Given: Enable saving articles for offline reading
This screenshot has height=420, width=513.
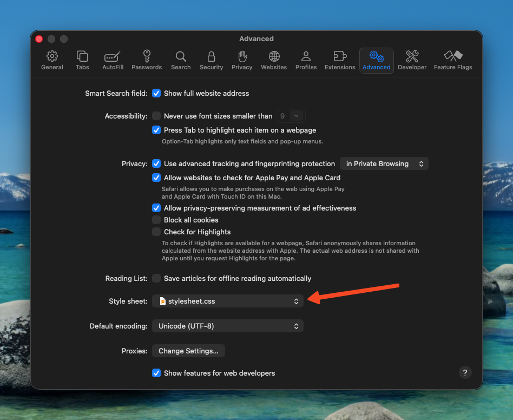Looking at the screenshot, I should [156, 278].
